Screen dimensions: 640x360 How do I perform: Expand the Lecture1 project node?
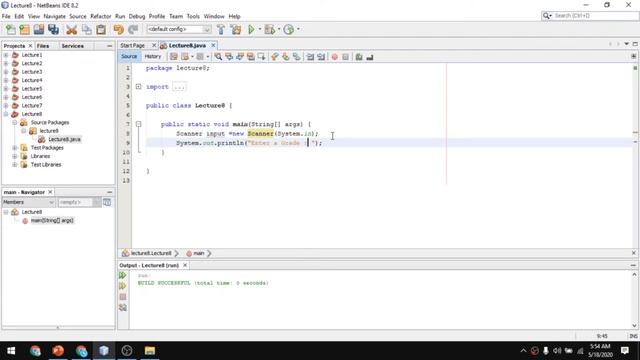(6, 55)
